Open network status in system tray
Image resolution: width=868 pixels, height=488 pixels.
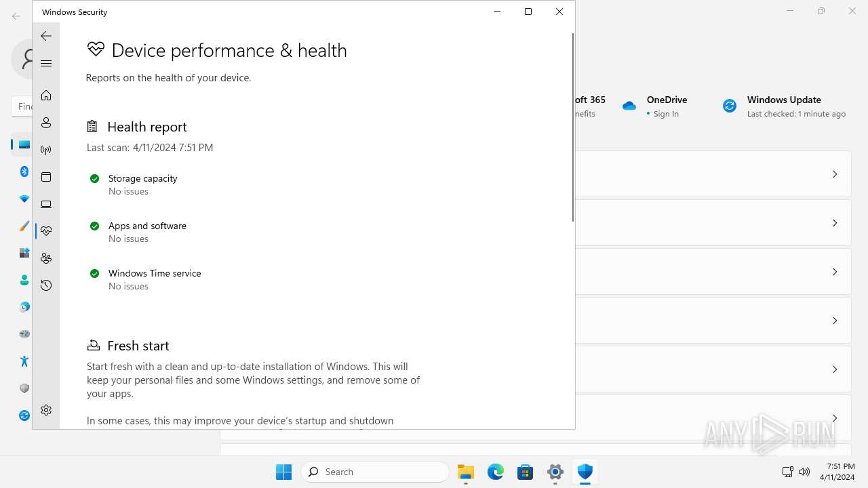tap(787, 472)
